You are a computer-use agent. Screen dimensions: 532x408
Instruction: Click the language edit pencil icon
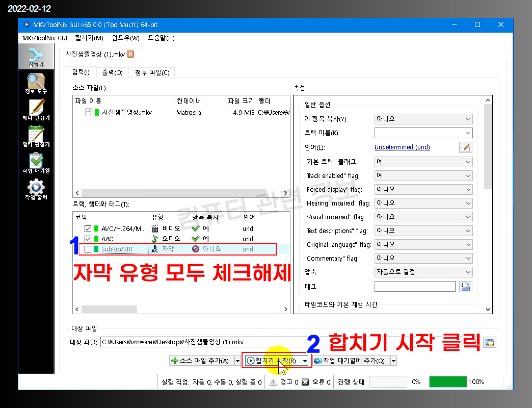(x=466, y=147)
